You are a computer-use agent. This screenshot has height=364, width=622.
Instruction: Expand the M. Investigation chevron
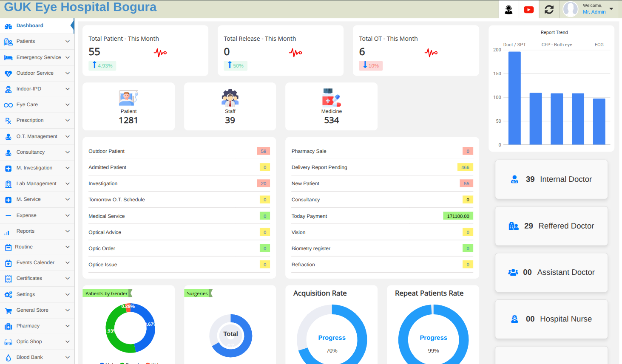[68, 168]
